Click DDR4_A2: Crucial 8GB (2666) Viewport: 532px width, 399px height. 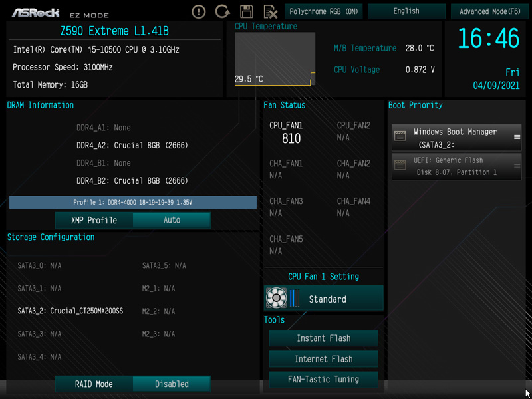click(132, 146)
